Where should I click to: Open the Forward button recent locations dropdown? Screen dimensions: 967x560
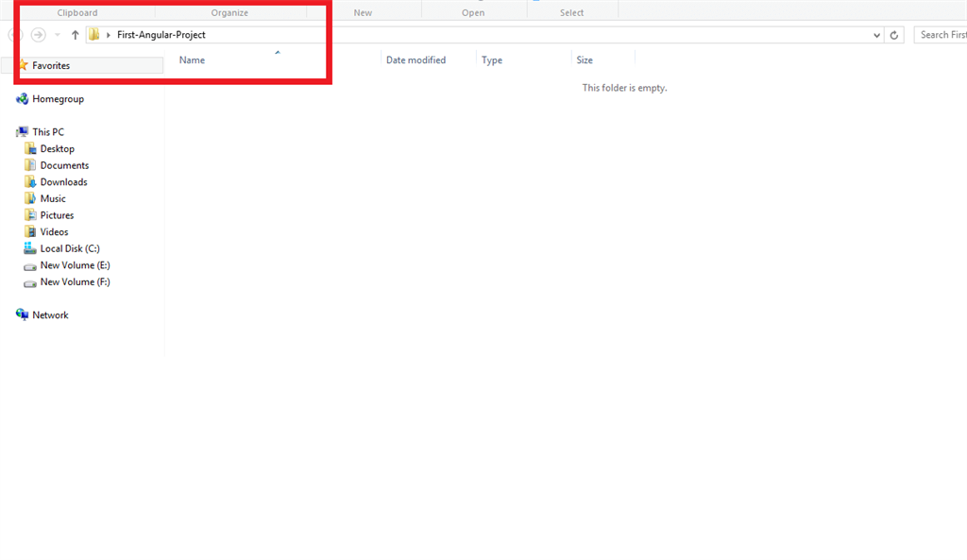pyautogui.click(x=57, y=35)
